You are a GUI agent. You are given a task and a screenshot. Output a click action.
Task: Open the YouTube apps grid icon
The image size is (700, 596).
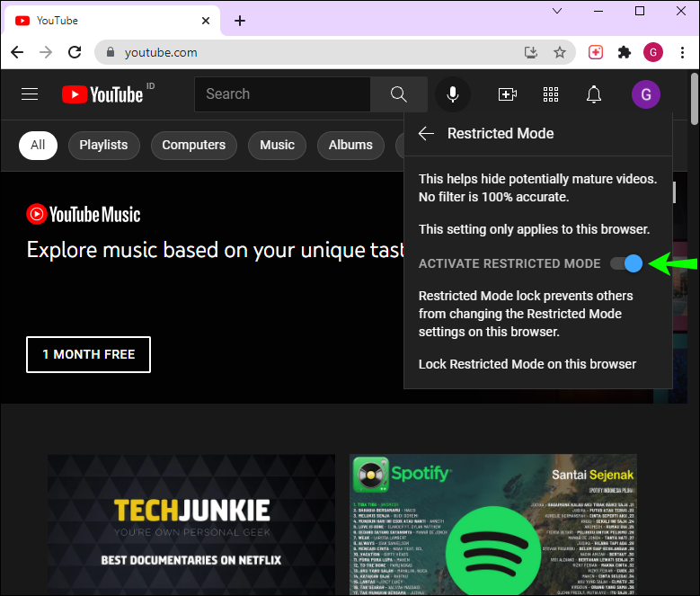click(551, 94)
